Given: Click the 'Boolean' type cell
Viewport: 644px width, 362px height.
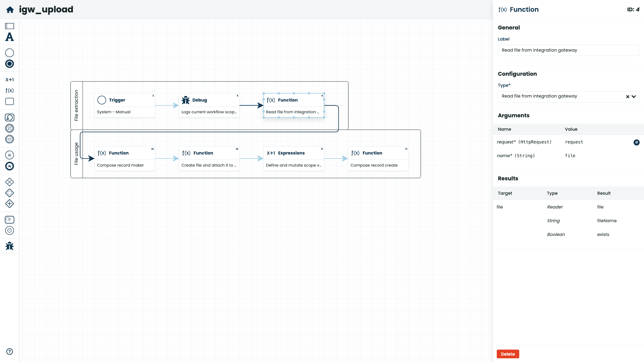Looking at the screenshot, I should (x=556, y=235).
